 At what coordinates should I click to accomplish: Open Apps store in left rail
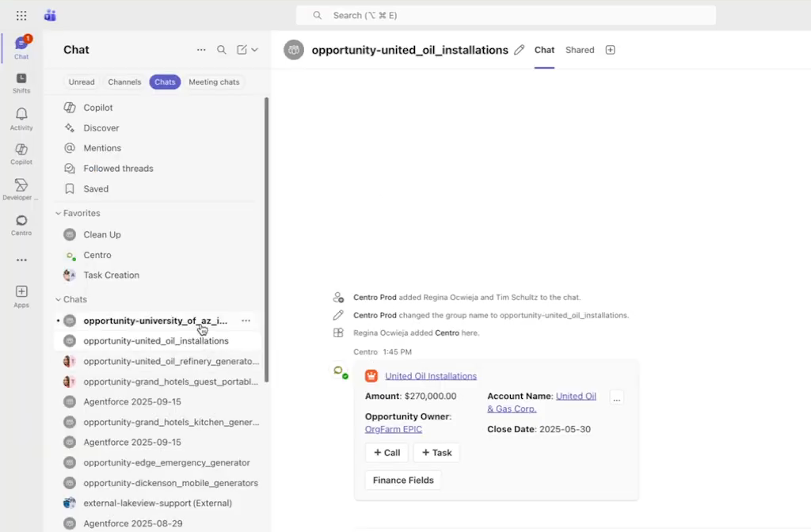21,297
